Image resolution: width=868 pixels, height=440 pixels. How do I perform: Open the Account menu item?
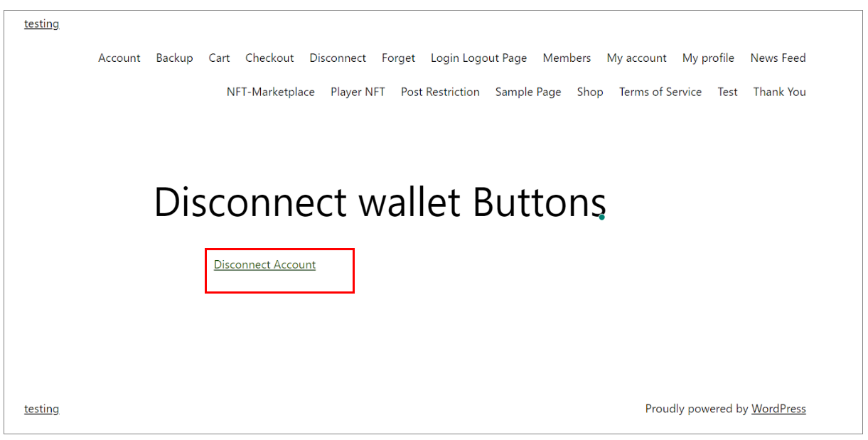coord(119,58)
